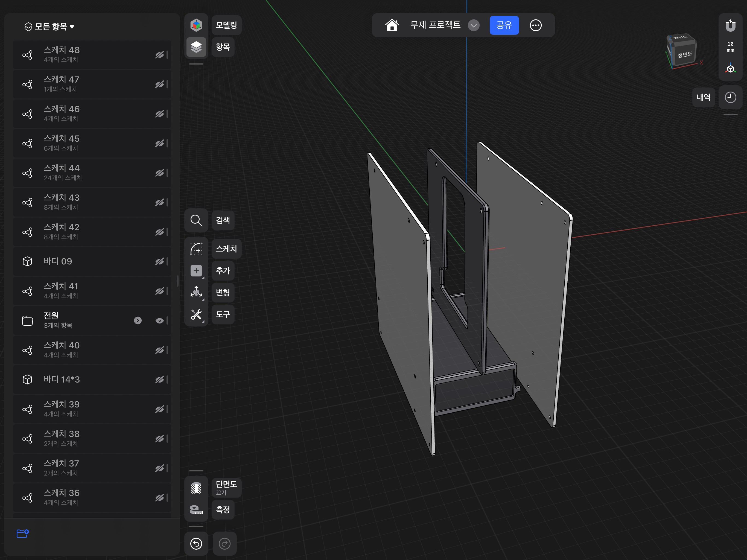
Task: Show the hidden Body 14*3
Action: point(160,380)
